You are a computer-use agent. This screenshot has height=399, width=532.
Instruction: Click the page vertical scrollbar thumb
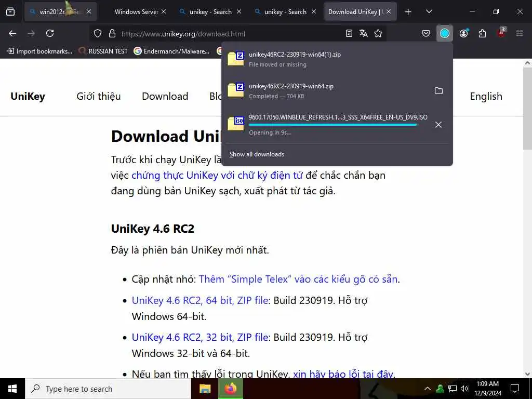coord(527,109)
